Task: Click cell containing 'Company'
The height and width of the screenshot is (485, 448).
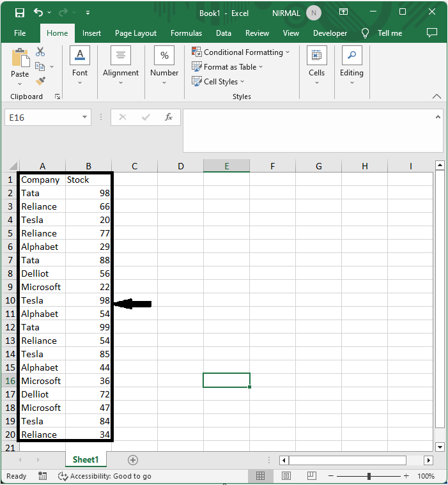Action: tap(42, 180)
